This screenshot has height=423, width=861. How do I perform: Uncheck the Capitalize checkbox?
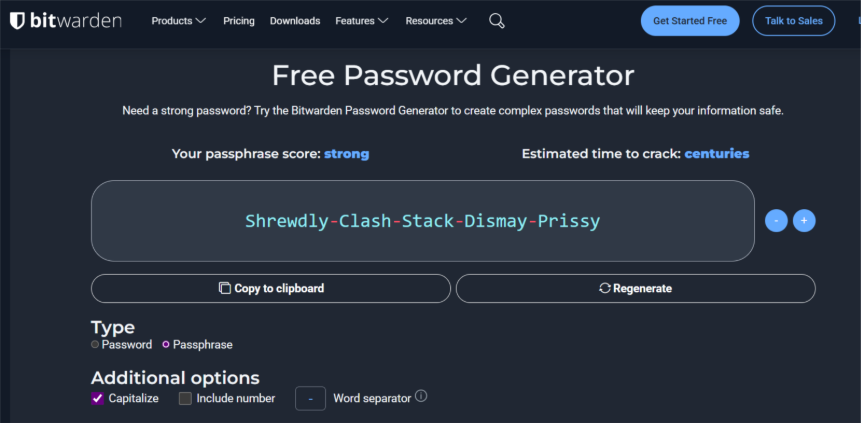pyautogui.click(x=98, y=398)
